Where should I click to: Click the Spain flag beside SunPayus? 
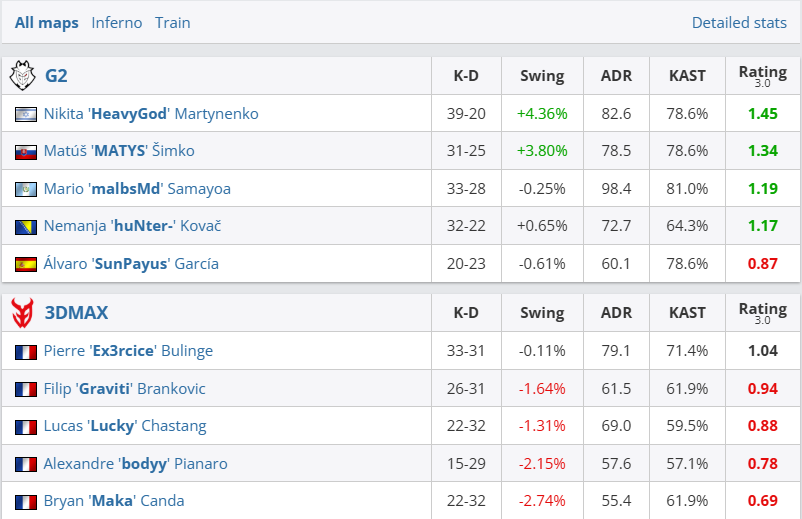point(26,264)
